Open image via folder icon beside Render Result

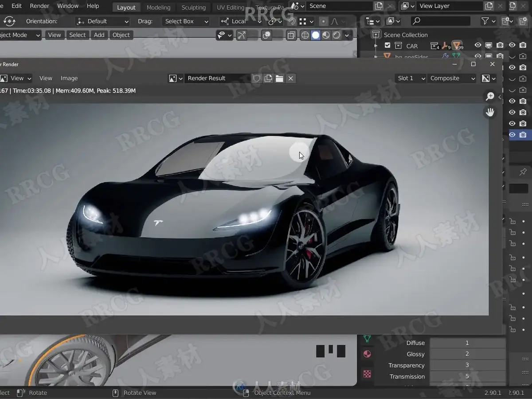pyautogui.click(x=279, y=78)
